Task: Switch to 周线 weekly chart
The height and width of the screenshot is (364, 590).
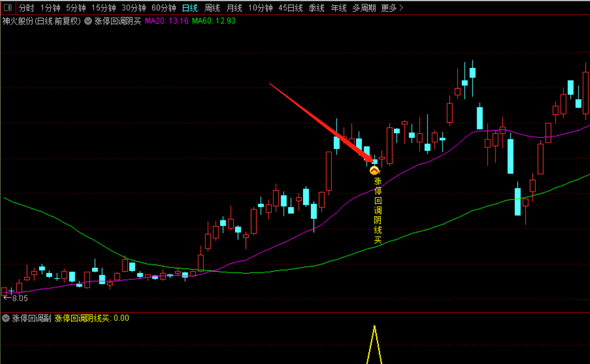Action: pyautogui.click(x=212, y=8)
